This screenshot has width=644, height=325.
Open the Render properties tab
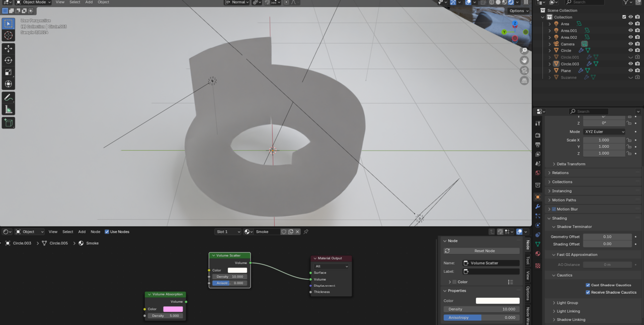pos(538,135)
